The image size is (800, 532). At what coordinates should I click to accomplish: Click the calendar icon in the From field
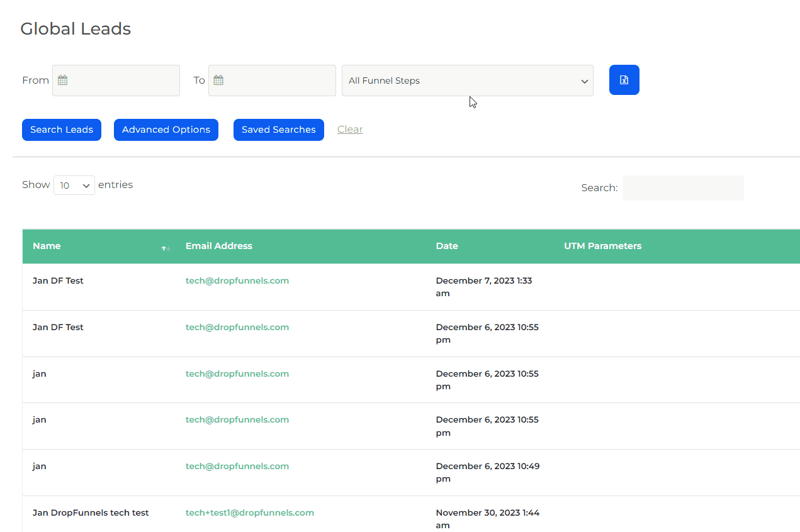(x=62, y=80)
